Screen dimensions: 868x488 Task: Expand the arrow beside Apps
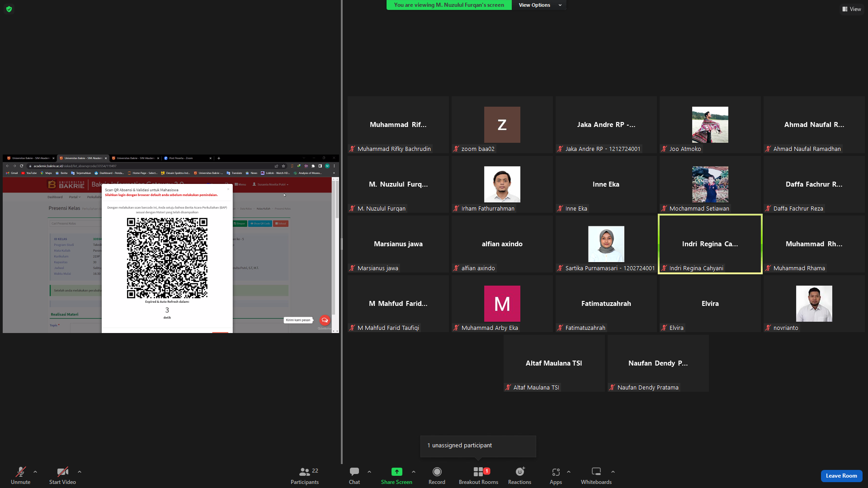569,472
